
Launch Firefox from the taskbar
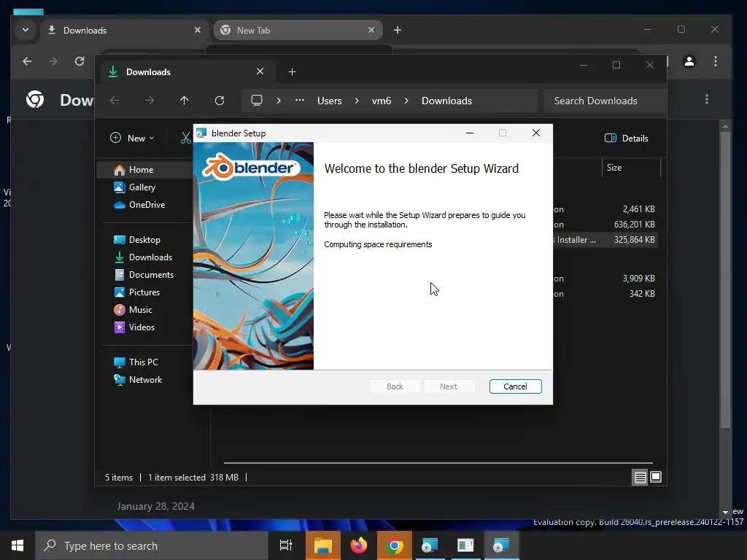point(359,545)
